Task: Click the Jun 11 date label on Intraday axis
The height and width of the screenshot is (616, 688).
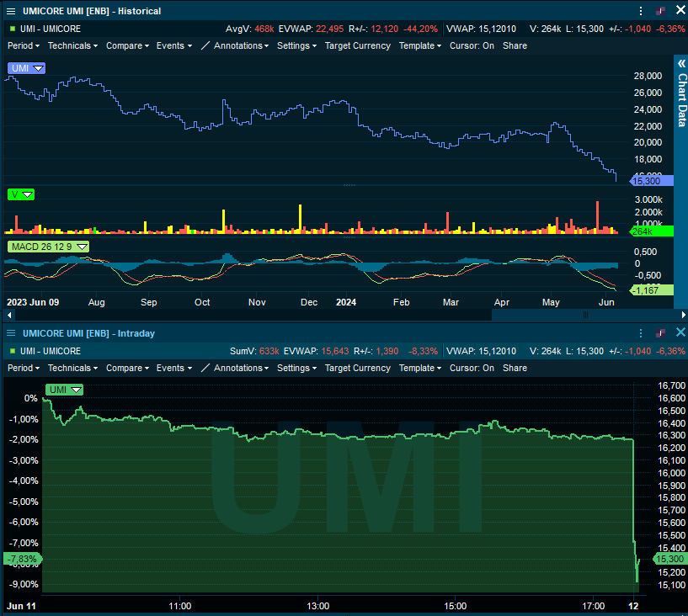Action: tap(21, 606)
